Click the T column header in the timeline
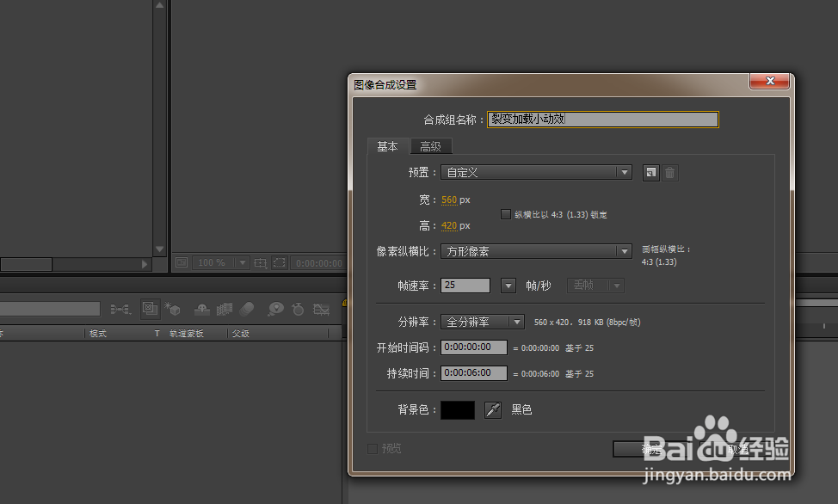838x504 pixels. click(x=157, y=334)
